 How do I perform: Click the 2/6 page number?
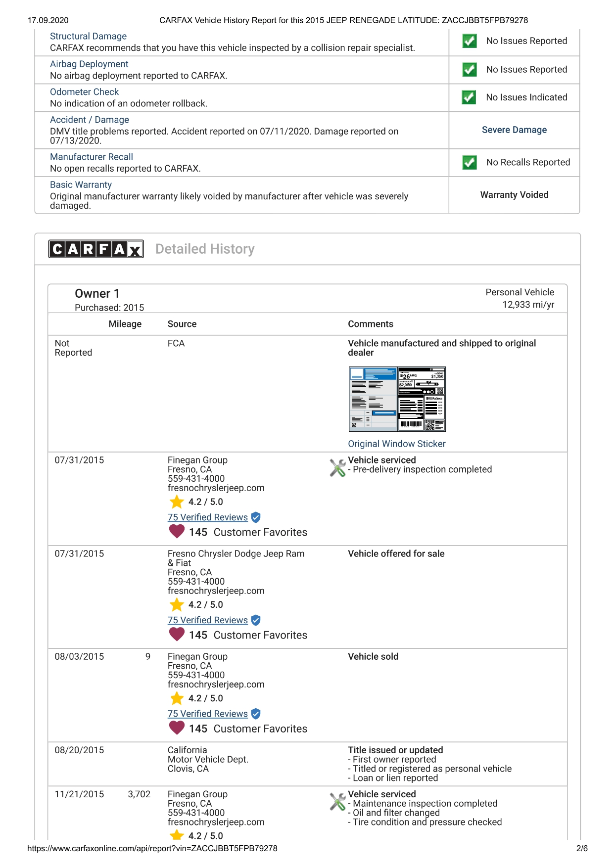(582, 848)
